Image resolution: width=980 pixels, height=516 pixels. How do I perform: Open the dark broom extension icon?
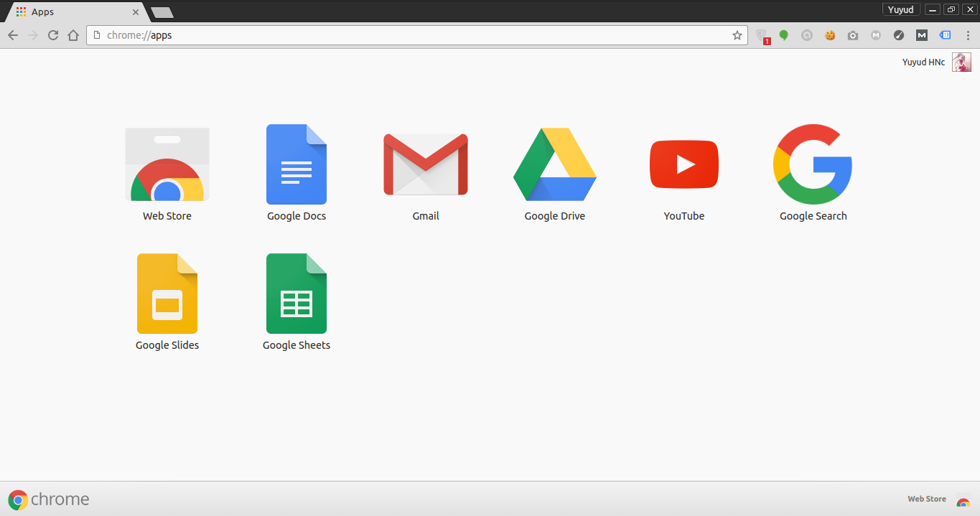click(x=899, y=35)
